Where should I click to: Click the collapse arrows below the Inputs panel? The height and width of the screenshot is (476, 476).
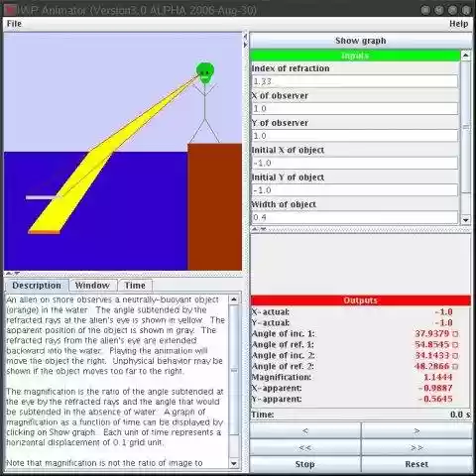point(259,229)
